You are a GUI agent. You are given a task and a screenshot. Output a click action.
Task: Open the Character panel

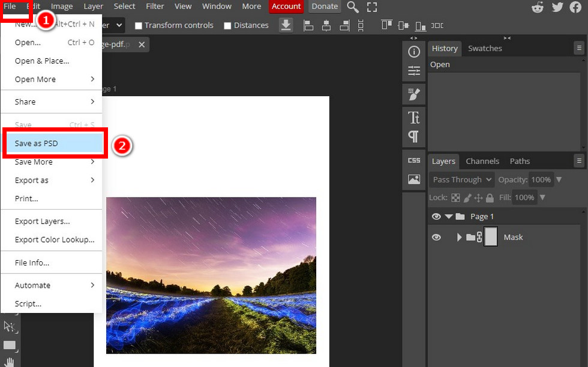[413, 117]
